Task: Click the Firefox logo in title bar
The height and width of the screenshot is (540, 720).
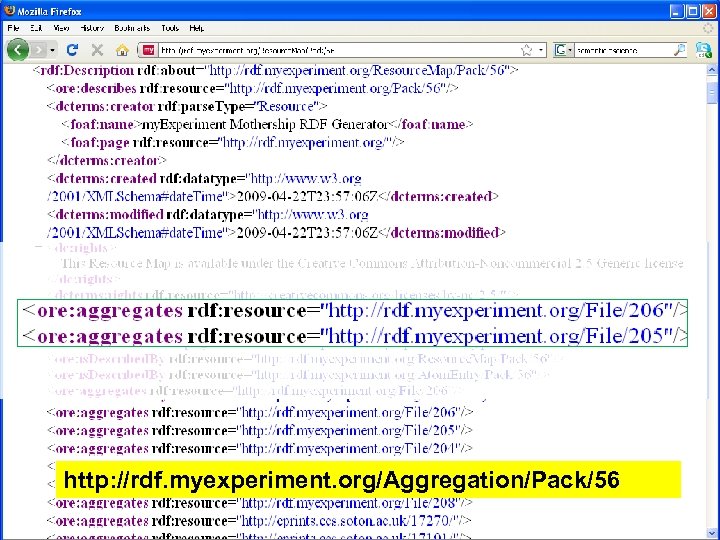Action: [9, 10]
